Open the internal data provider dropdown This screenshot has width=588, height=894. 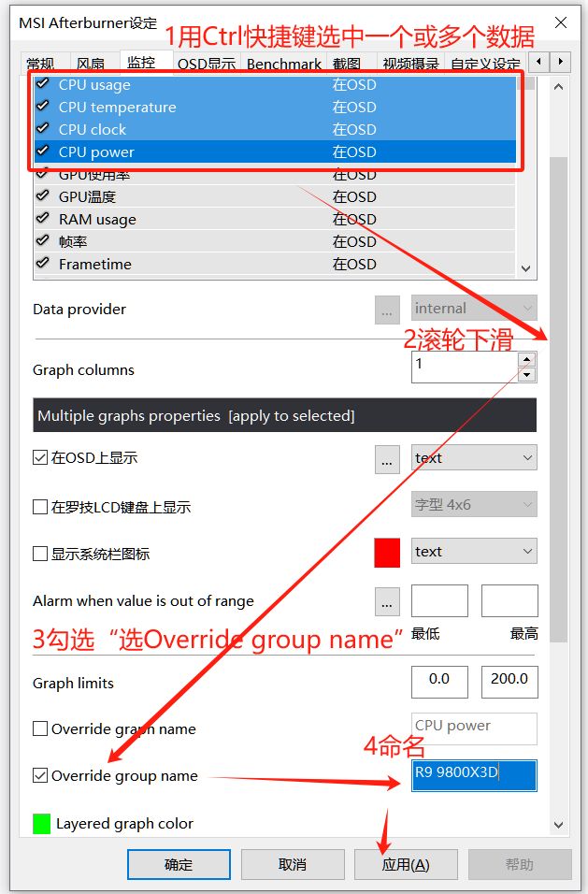point(474,309)
